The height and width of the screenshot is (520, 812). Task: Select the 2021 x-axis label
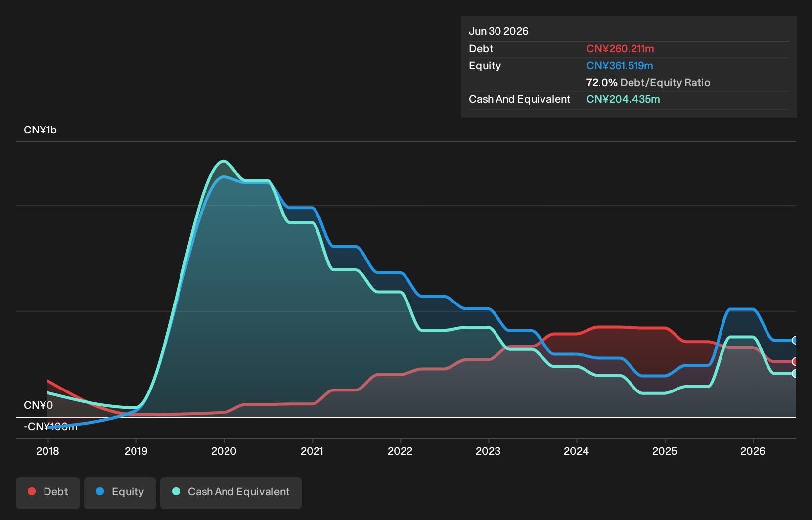click(x=312, y=451)
